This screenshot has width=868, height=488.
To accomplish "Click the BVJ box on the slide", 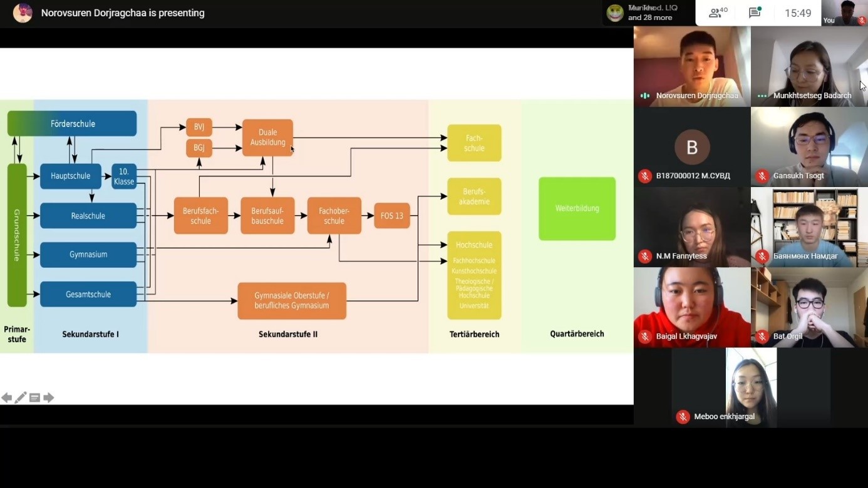I will click(x=199, y=127).
